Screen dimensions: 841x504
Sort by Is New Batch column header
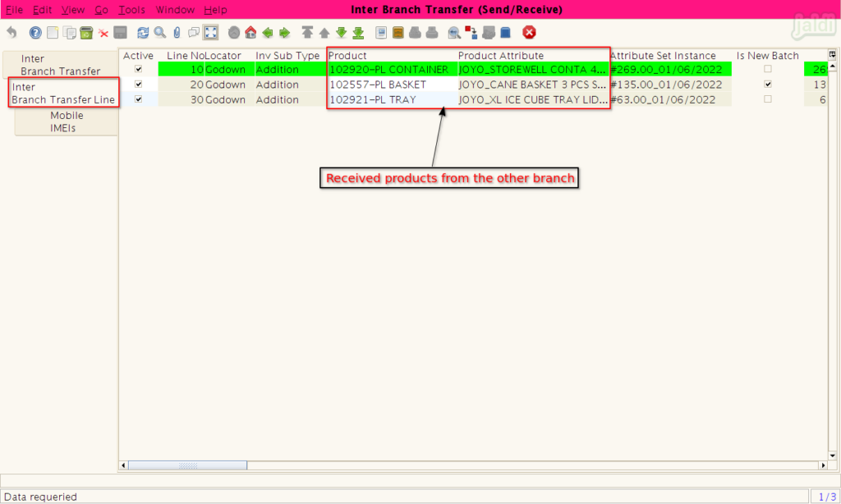tap(768, 56)
